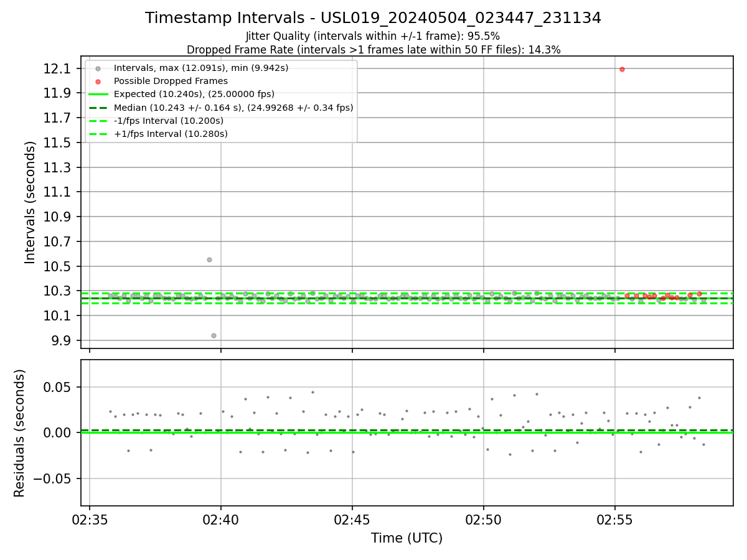The image size is (747, 560).
Task: Click the Residuals (seconds) y-axis label
Action: point(20,433)
